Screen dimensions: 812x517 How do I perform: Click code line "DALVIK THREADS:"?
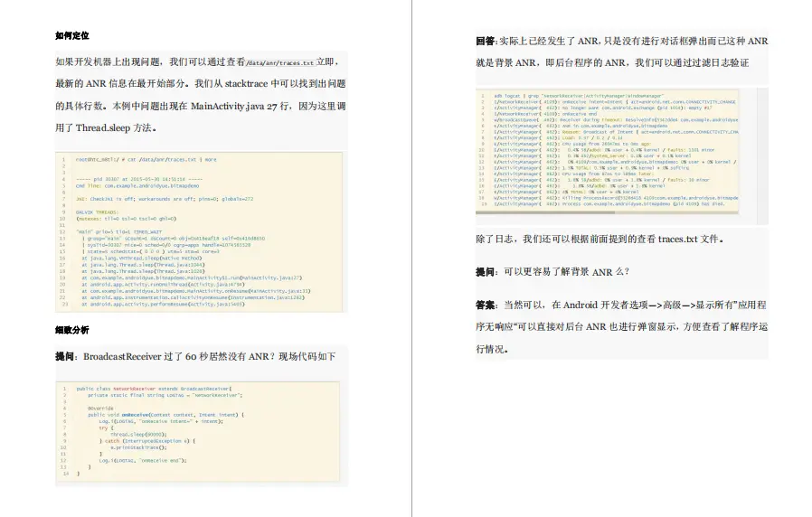[97, 212]
